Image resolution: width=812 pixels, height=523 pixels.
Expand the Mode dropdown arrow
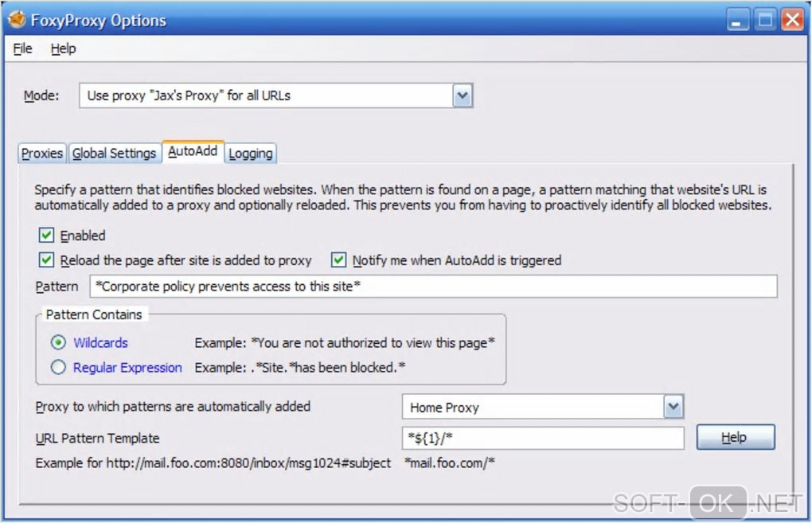[463, 96]
